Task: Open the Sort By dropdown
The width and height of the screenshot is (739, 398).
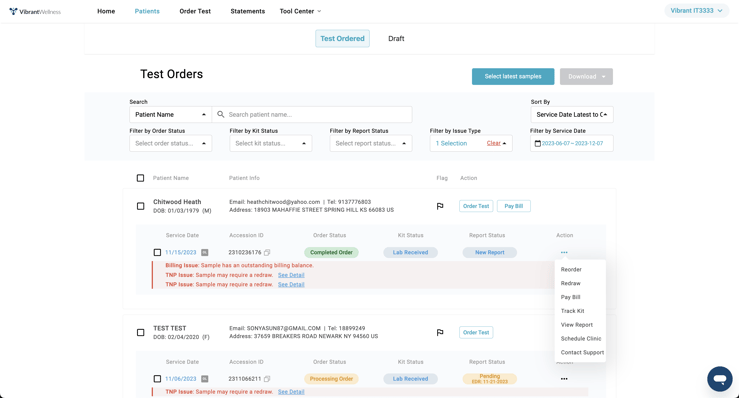Action: [572, 115]
